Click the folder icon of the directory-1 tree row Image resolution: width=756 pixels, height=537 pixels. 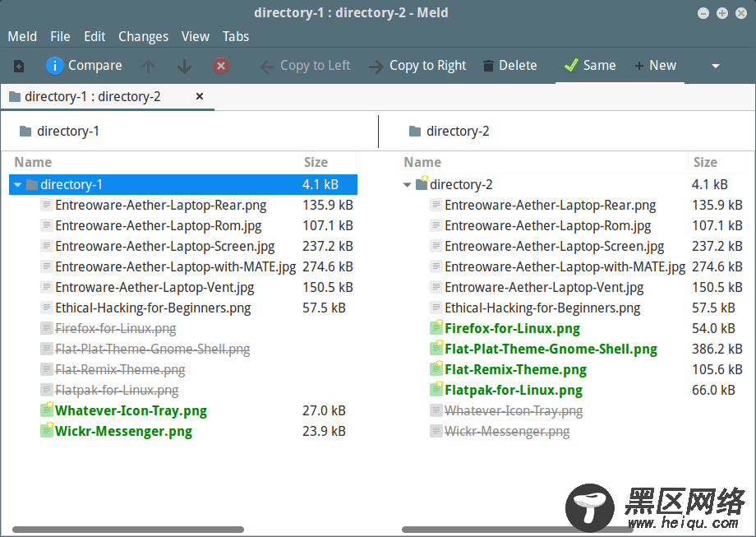coord(32,184)
